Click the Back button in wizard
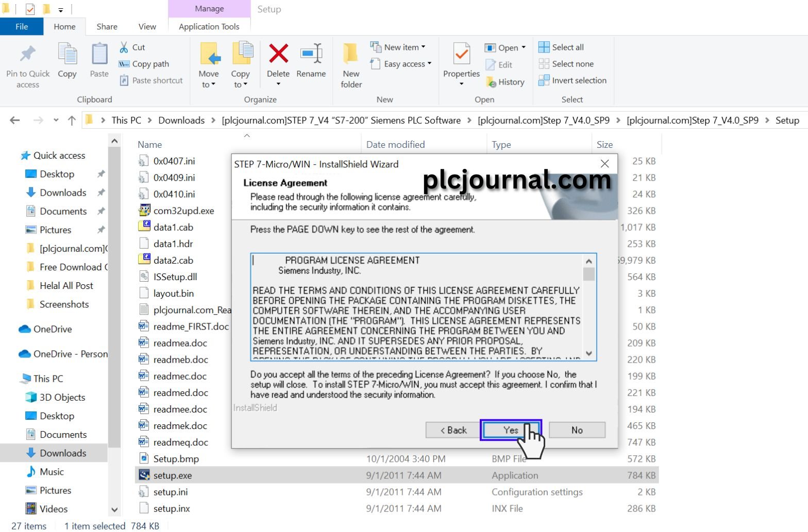808x532 pixels. click(453, 430)
